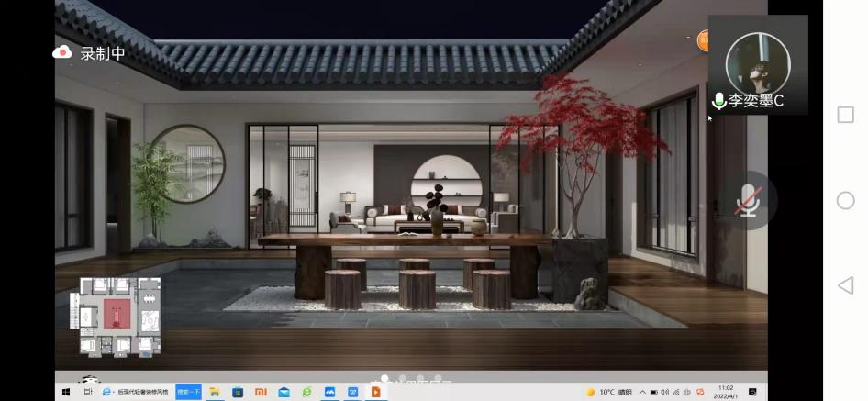Tap the Android back triangle button
868x401 pixels.
[x=845, y=285]
